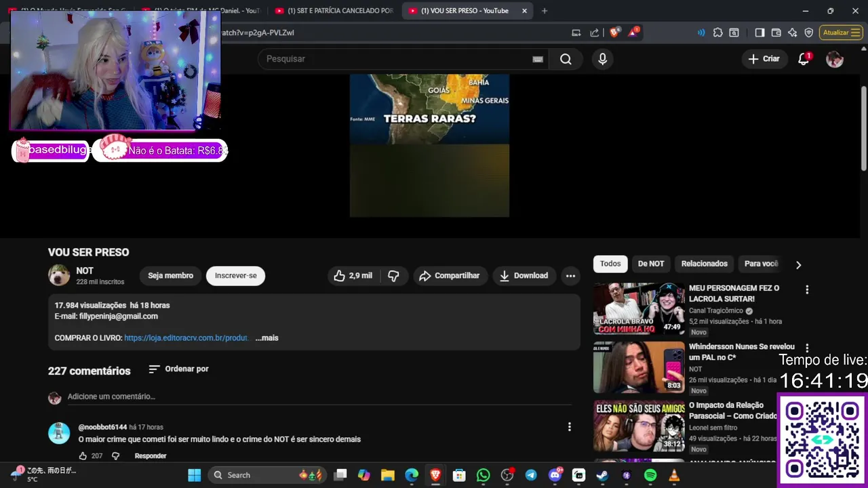The width and height of the screenshot is (868, 488).
Task: Click the Download button
Action: coord(524,276)
